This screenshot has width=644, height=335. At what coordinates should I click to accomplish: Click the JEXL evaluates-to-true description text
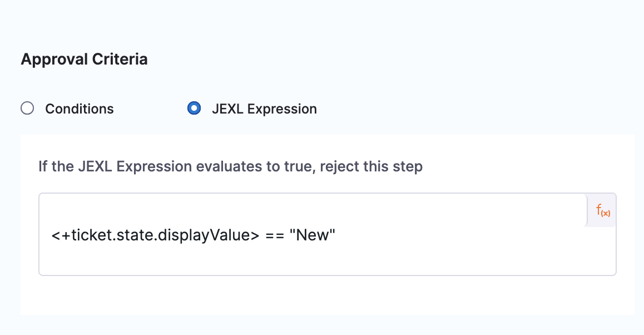230,166
